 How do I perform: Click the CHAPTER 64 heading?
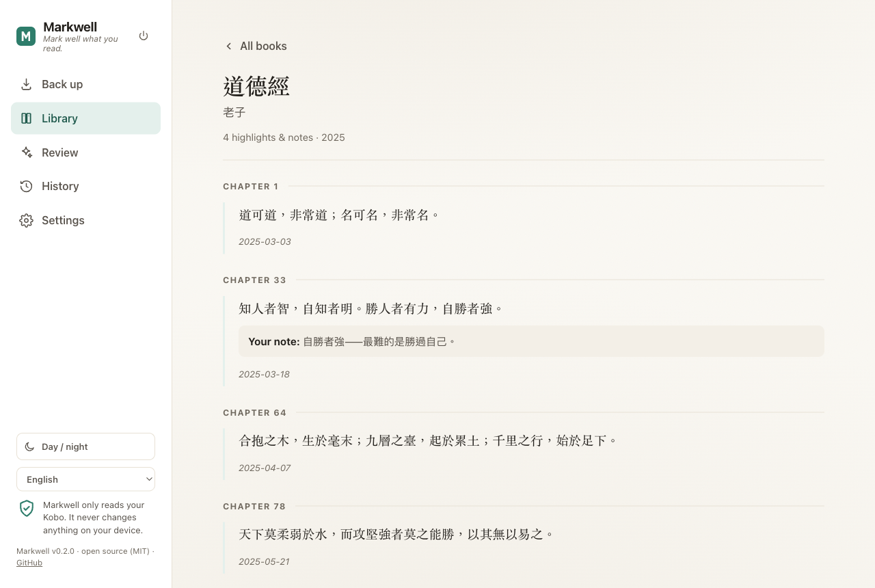tap(254, 412)
